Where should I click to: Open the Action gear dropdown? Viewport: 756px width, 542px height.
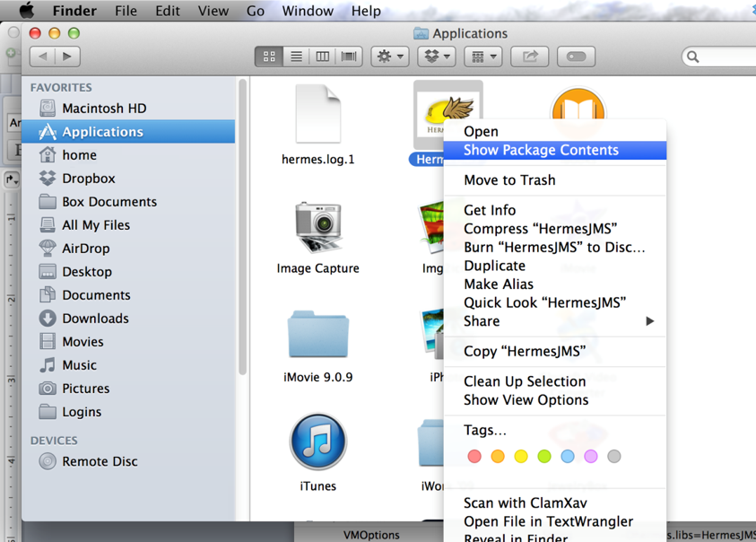[x=390, y=57]
